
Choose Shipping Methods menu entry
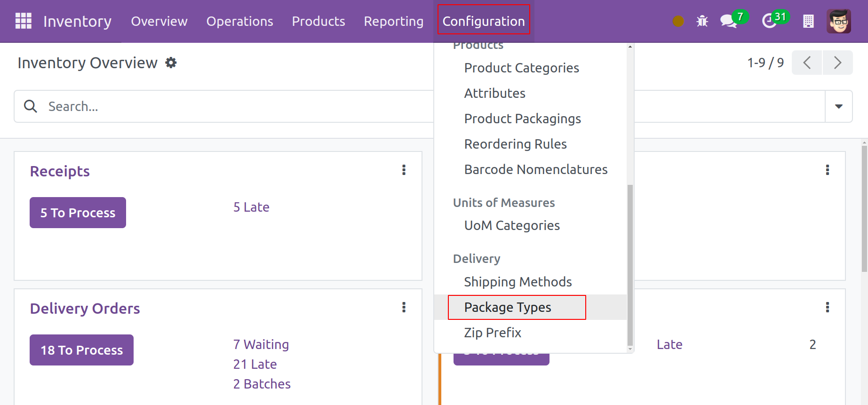click(518, 282)
